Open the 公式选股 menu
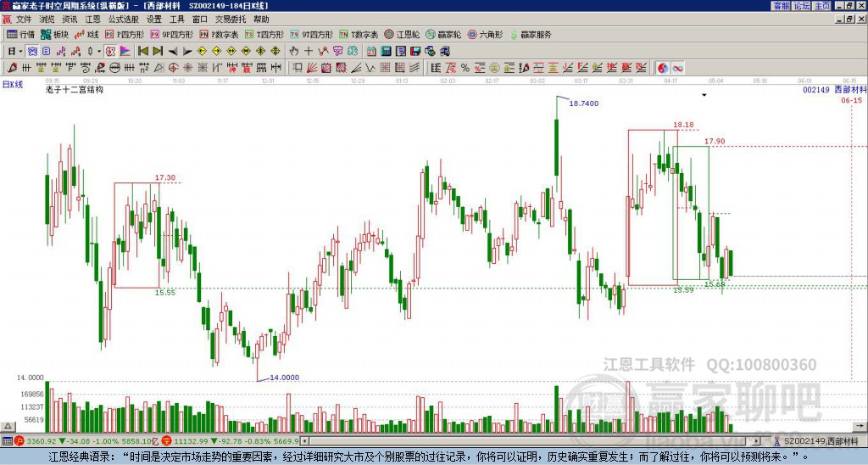Image resolution: width=868 pixels, height=465 pixels. 124,20
